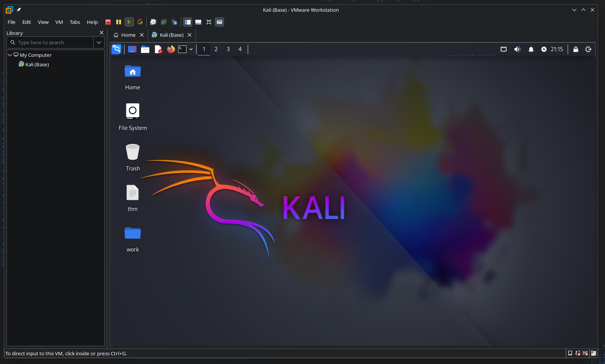Take a snapshot of the VM
Viewport: 605px width, 364px height.
pyautogui.click(x=153, y=22)
